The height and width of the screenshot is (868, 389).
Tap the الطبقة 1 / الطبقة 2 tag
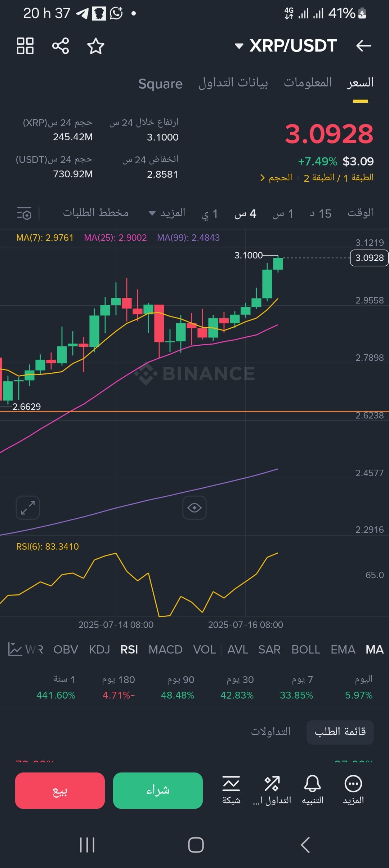coord(339,178)
